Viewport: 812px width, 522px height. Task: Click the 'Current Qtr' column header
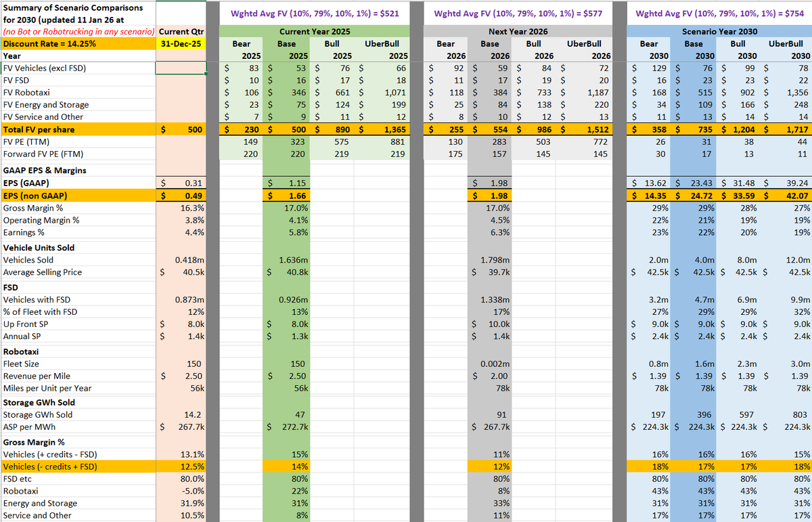coord(181,31)
